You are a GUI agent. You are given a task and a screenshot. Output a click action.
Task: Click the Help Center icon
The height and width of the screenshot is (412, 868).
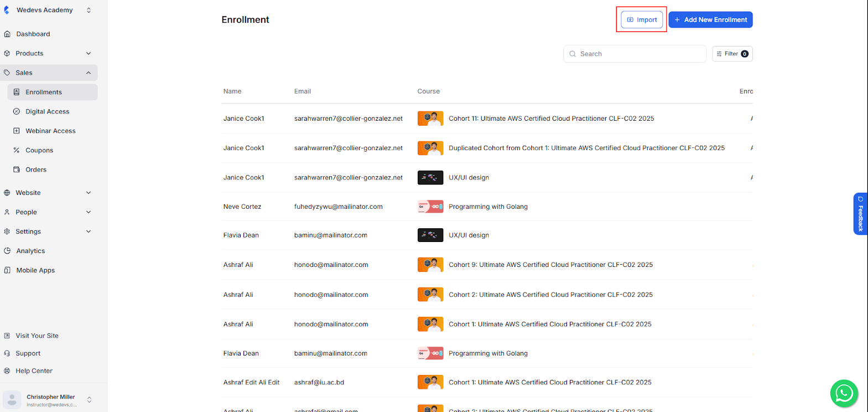coord(7,371)
